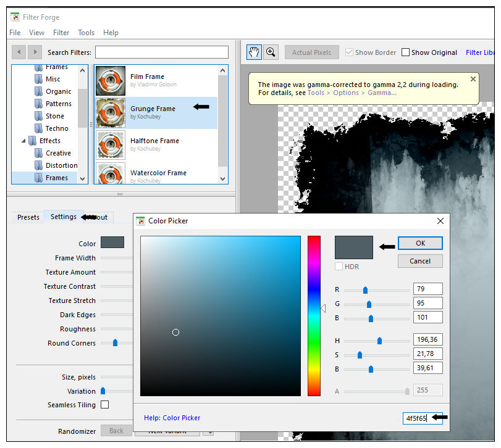Image resolution: width=501 pixels, height=448 pixels.
Task: Click the color preview swatch beside OK
Action: click(354, 247)
